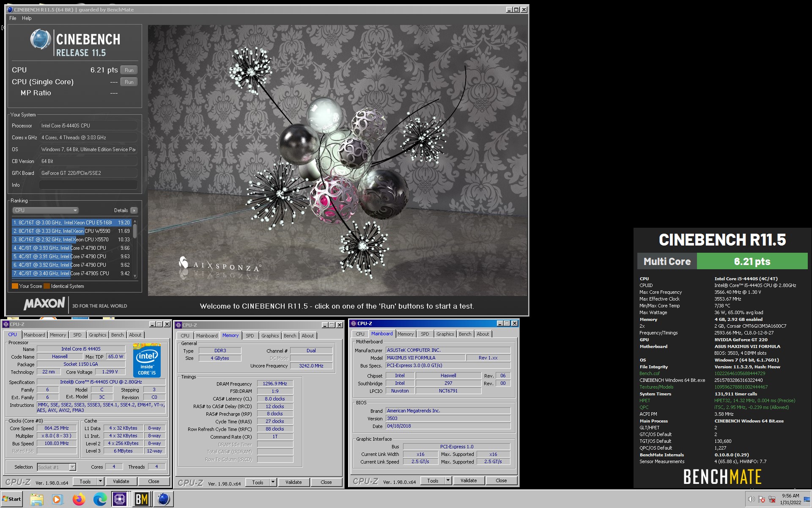
Task: Click the first CPU-Z window's title icon
Action: pos(6,324)
